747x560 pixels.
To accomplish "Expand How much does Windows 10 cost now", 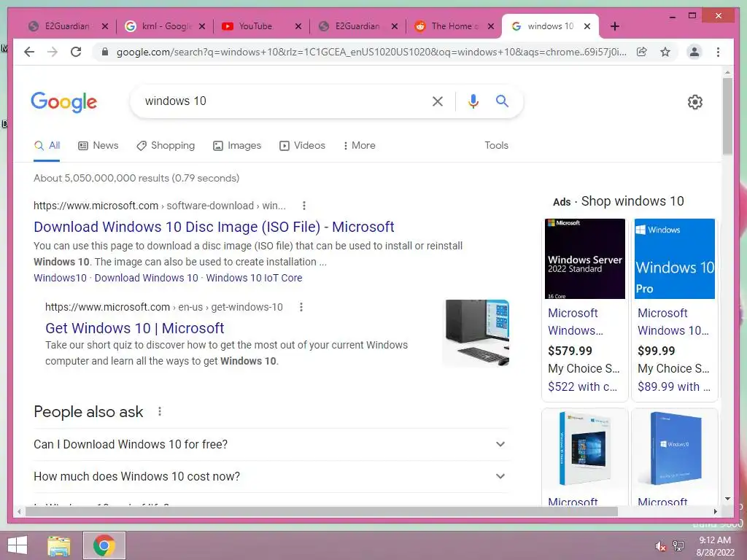I will point(271,476).
